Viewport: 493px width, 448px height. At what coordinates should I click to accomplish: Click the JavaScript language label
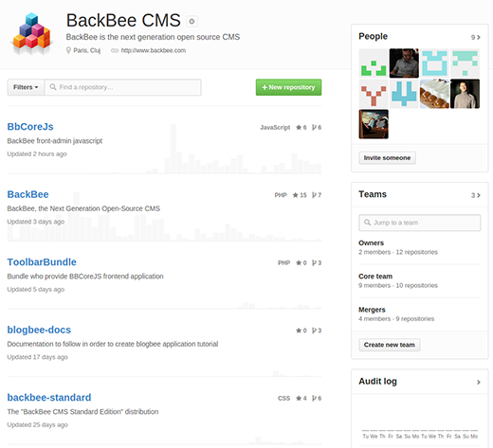tap(275, 128)
